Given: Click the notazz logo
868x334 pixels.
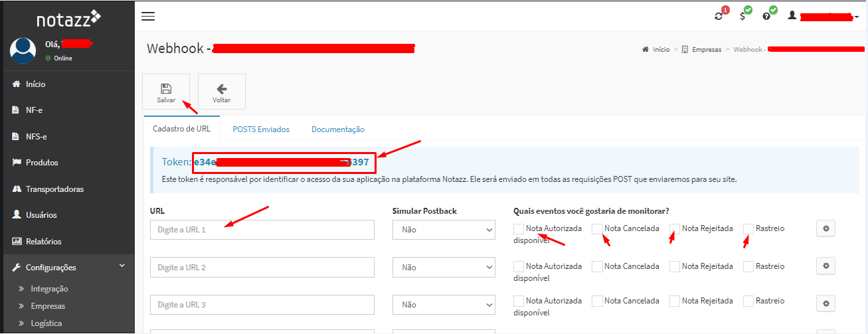Looking at the screenshot, I should (x=68, y=17).
